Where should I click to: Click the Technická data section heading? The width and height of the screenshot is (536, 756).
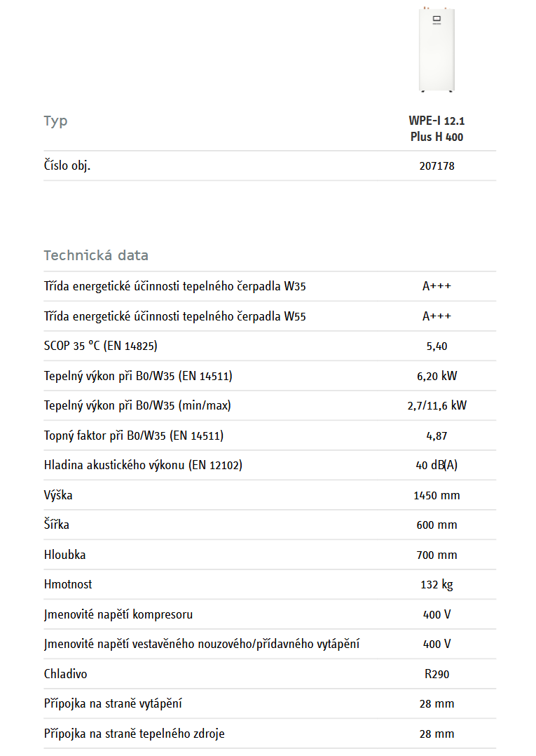pos(96,255)
